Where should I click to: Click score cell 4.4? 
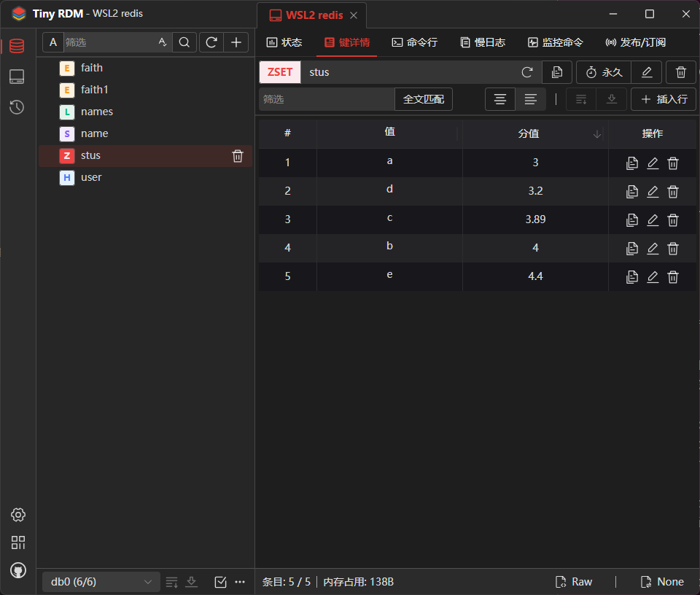coord(535,276)
